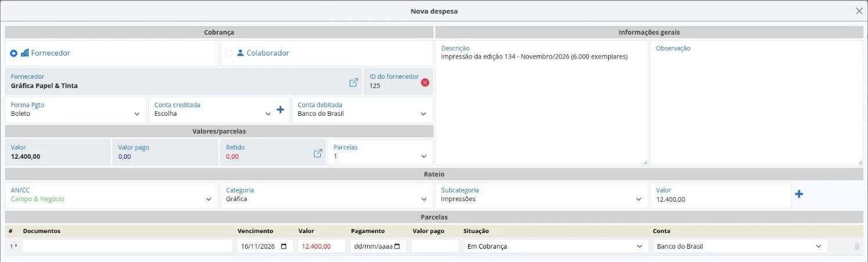Click the Descrição text area
Viewport: 868px width, 262px height.
(x=541, y=103)
